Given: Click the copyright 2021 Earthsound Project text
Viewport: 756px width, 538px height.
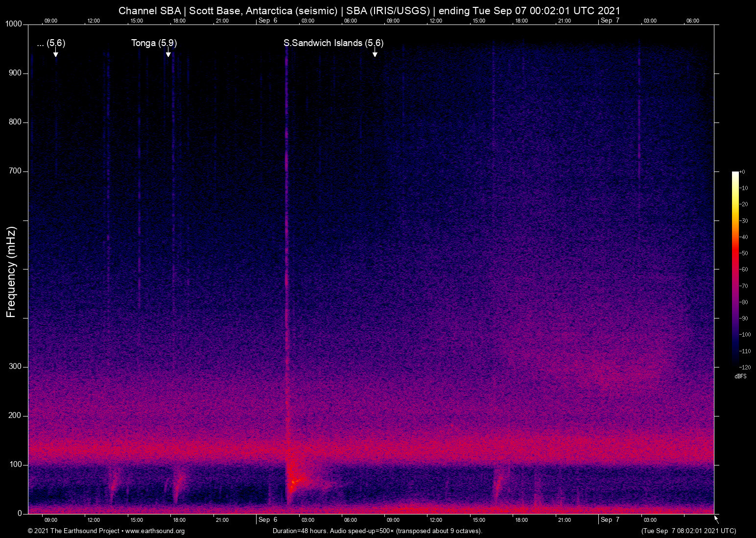Looking at the screenshot, I should tap(73, 531).
